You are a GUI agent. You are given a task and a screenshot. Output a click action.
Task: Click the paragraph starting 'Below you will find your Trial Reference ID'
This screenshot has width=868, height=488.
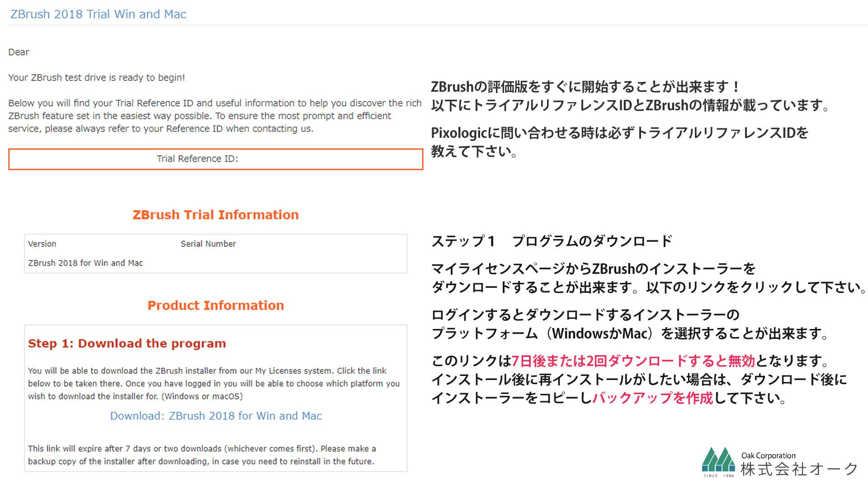click(215, 116)
